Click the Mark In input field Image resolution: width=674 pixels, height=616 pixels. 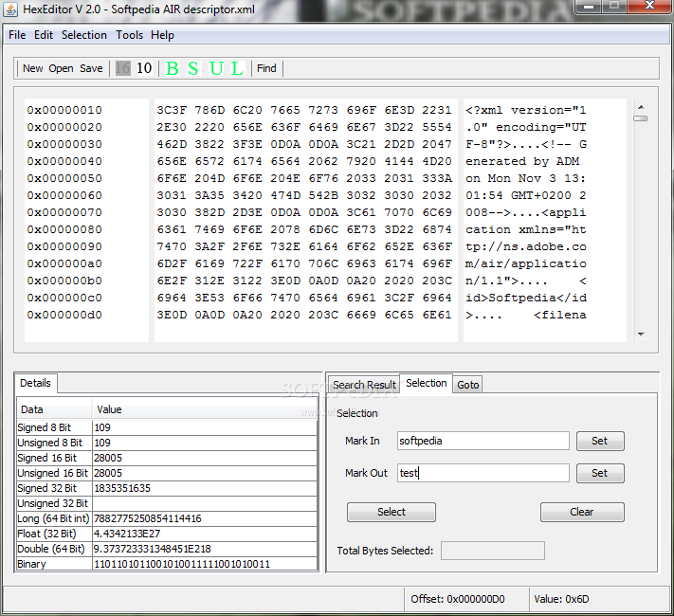coord(483,441)
